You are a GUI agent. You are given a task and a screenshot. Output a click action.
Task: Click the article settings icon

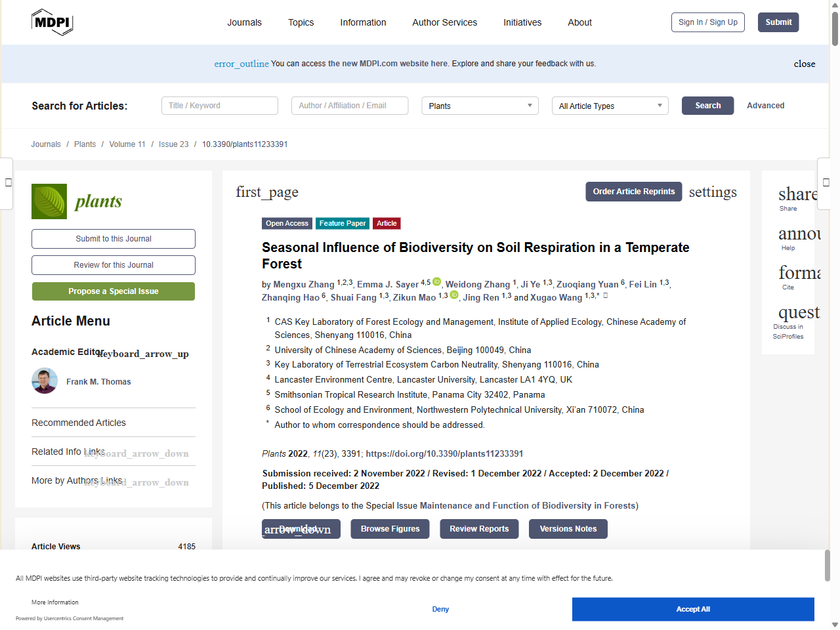(x=712, y=192)
